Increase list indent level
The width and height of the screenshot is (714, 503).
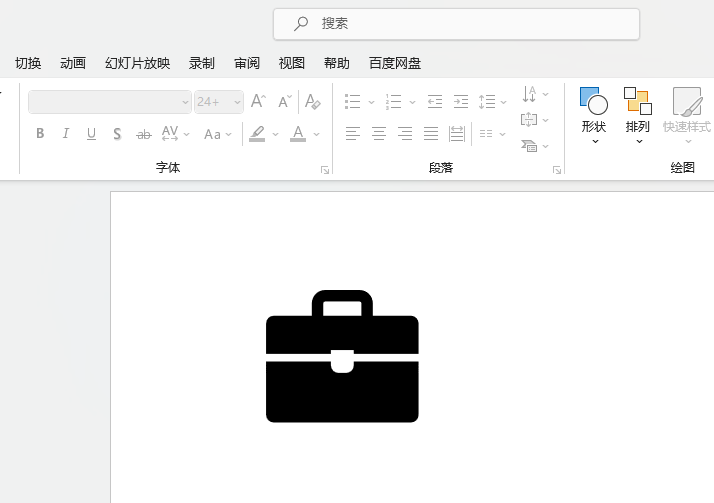[461, 102]
